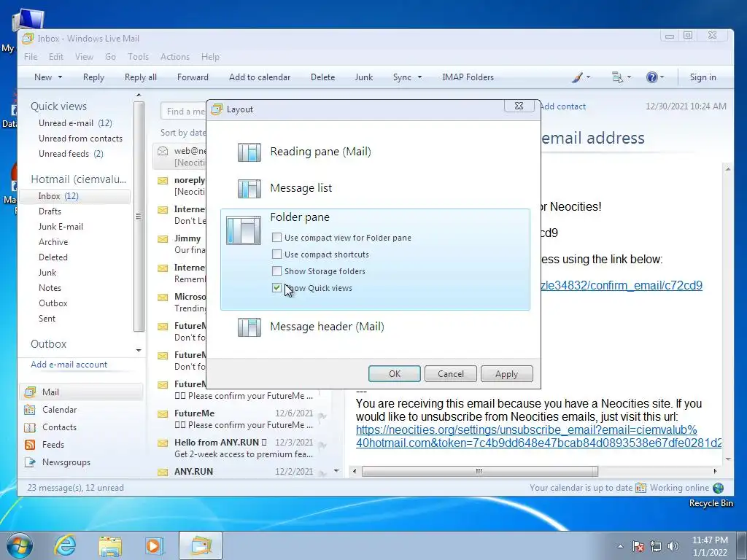Open Unread from contacts quick view
This screenshot has height=560, width=747.
point(80,139)
